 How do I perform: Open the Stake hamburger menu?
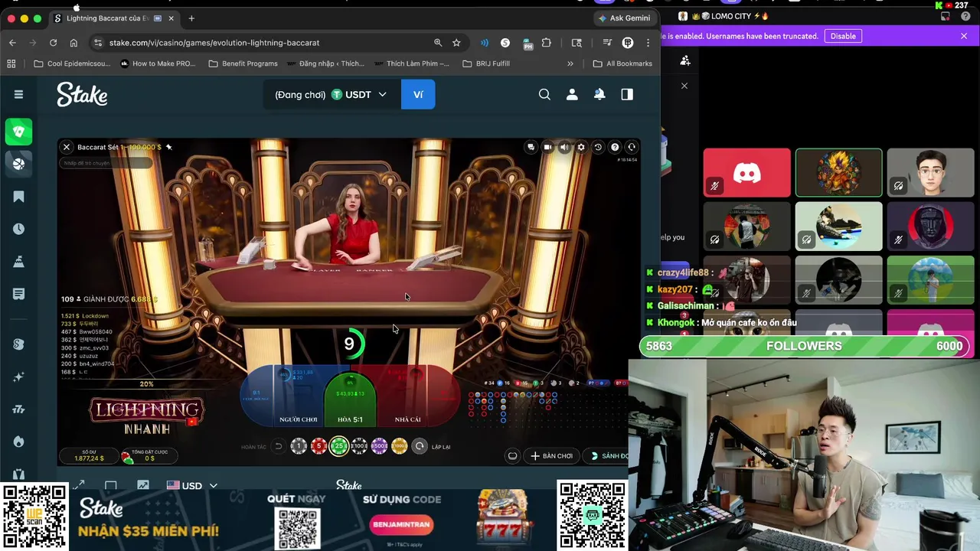(x=18, y=94)
